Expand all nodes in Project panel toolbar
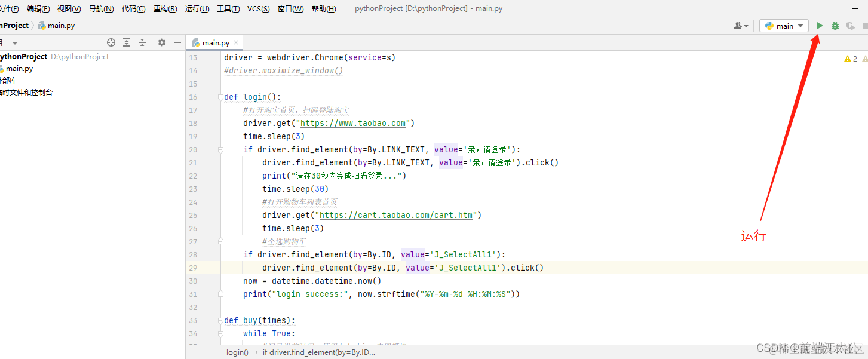 pos(127,42)
